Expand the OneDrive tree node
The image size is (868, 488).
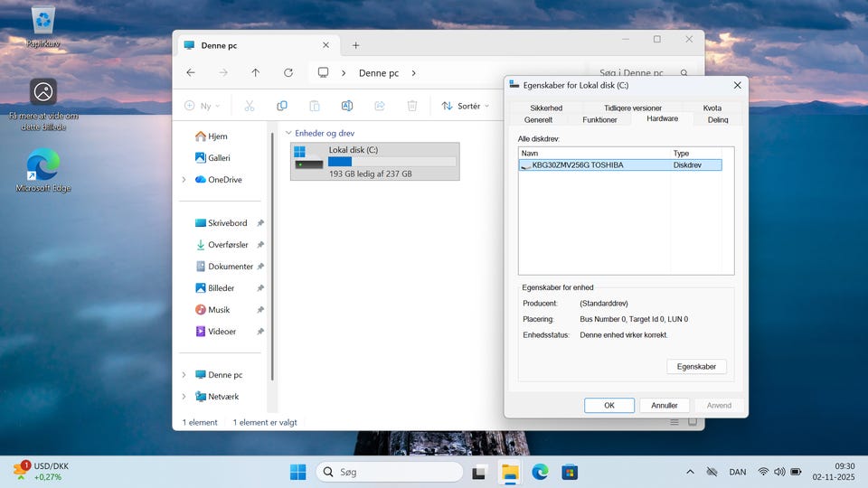click(x=184, y=180)
